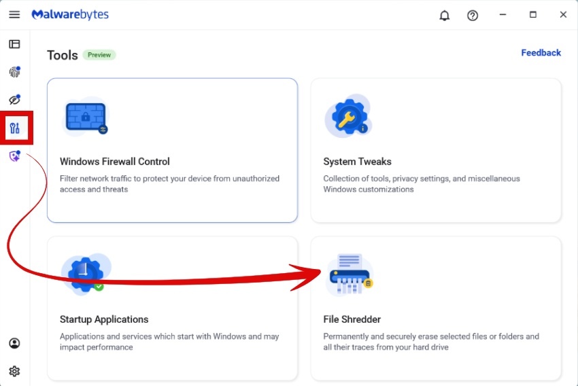The height and width of the screenshot is (392, 578).
Task: Open the crossed-eye privacy sidebar icon
Action: (x=14, y=100)
